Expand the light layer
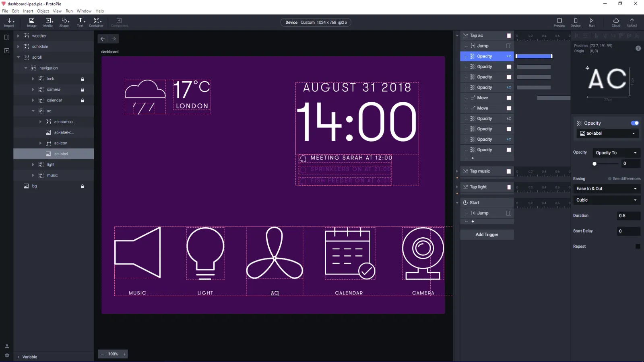This screenshot has height=362, width=644. 33,165
